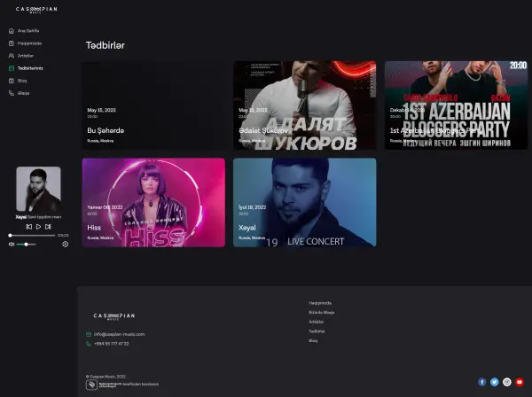Click the footer phone icon
The height and width of the screenshot is (397, 532).
point(89,344)
